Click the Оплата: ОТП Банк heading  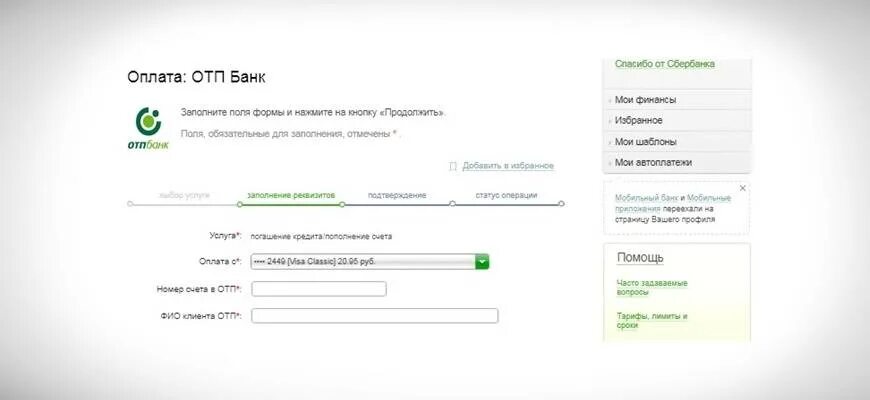196,78
